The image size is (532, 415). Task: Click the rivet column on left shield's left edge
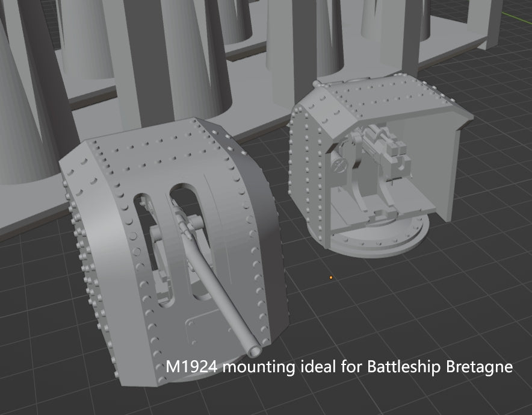[x=80, y=253]
